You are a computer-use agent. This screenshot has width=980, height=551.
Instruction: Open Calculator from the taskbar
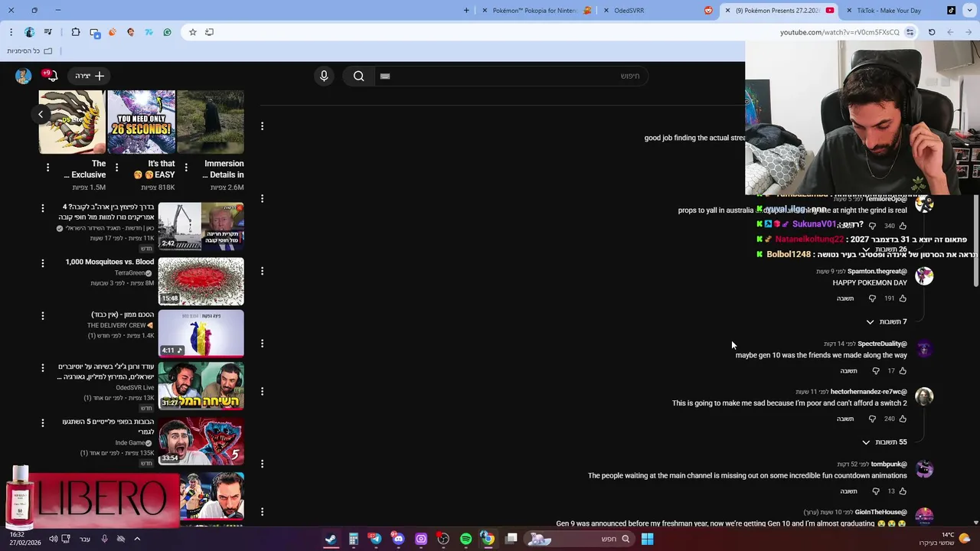click(x=353, y=539)
